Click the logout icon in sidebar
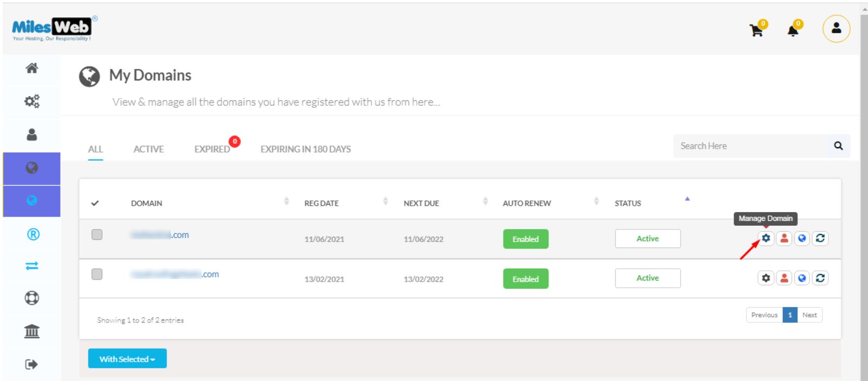868x381 pixels. click(32, 364)
